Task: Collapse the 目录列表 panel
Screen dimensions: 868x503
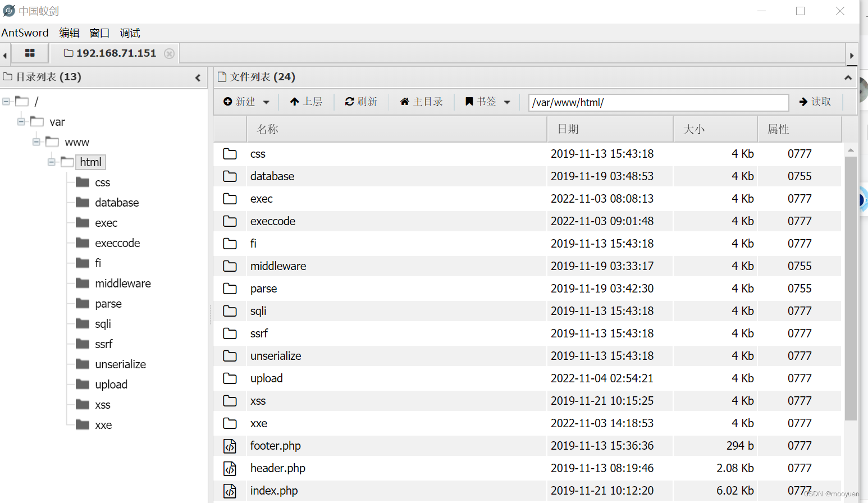Action: point(198,77)
